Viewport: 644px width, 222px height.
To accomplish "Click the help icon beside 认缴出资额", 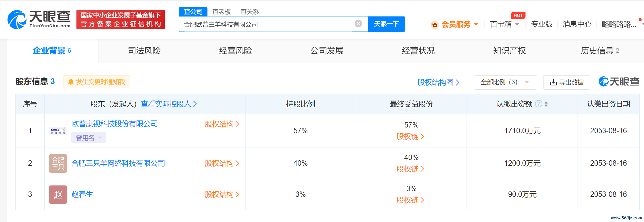I will coord(539,104).
